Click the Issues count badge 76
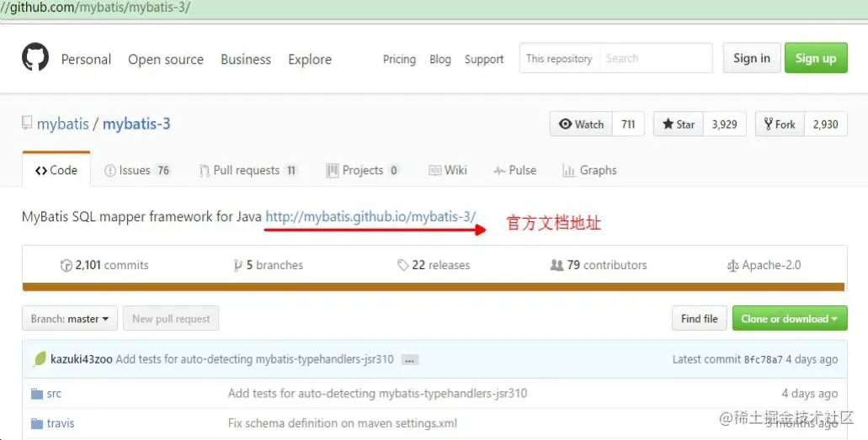Screen dimensions: 868x440 (x=163, y=171)
